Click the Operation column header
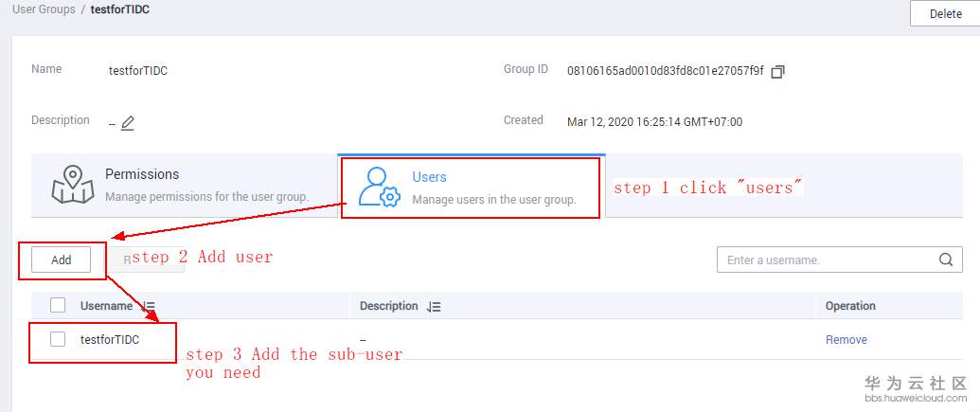 (850, 306)
